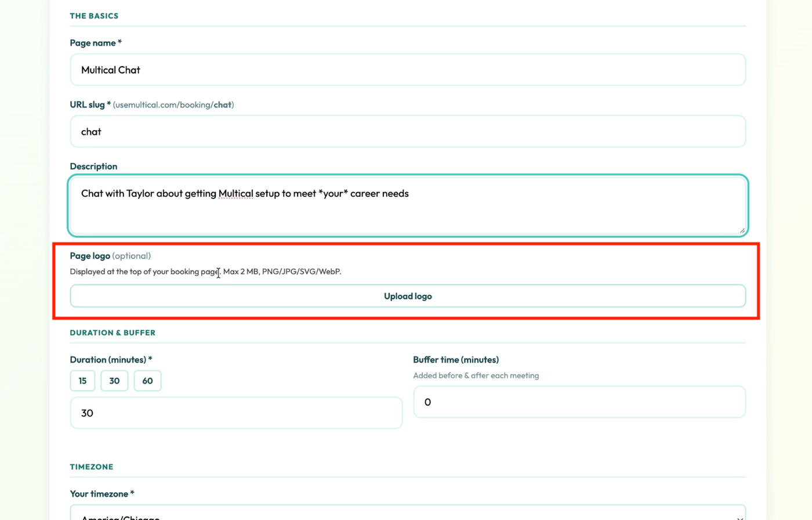Click the Duration & Buffer section heading

pyautogui.click(x=113, y=333)
